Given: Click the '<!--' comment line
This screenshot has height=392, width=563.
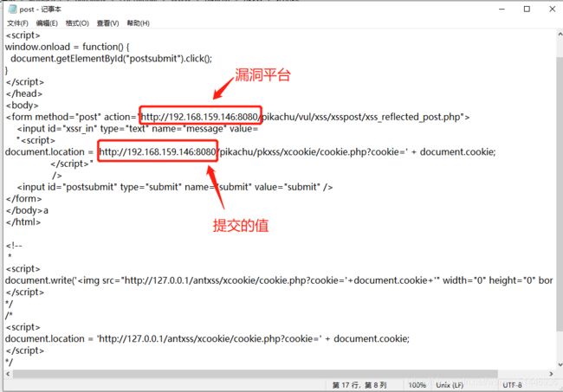Looking at the screenshot, I should [x=14, y=245].
